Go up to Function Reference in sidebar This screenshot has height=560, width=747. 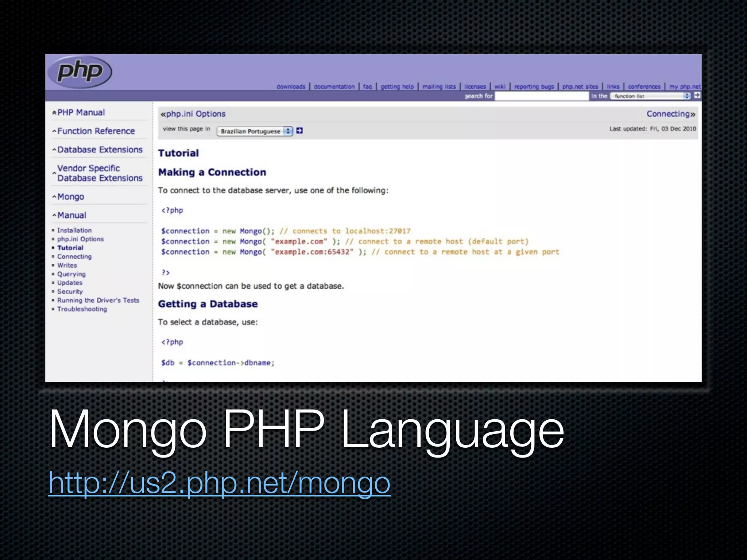click(96, 131)
